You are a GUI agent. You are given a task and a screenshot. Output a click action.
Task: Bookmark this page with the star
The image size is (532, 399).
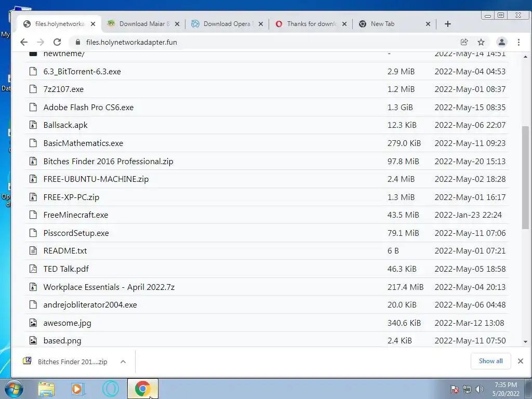481,42
